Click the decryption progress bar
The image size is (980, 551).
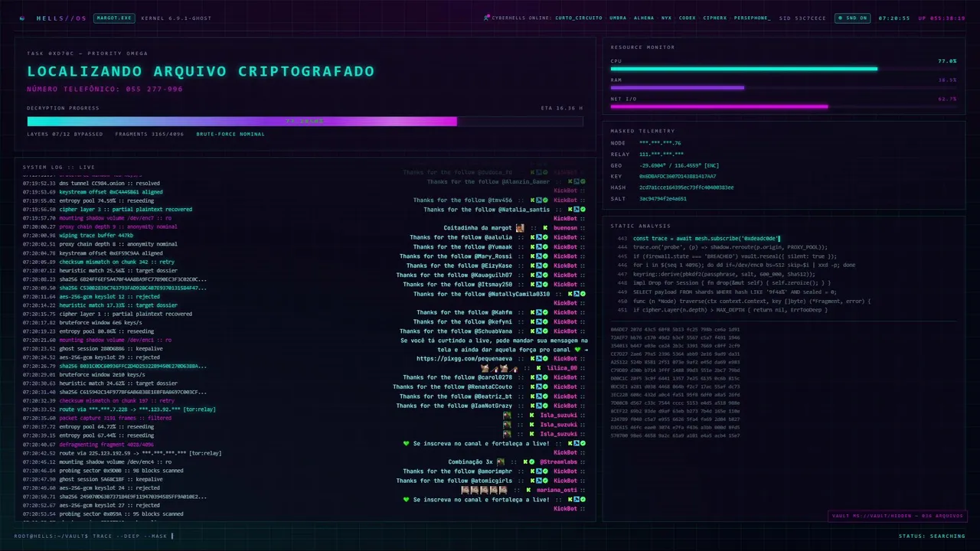pos(305,121)
